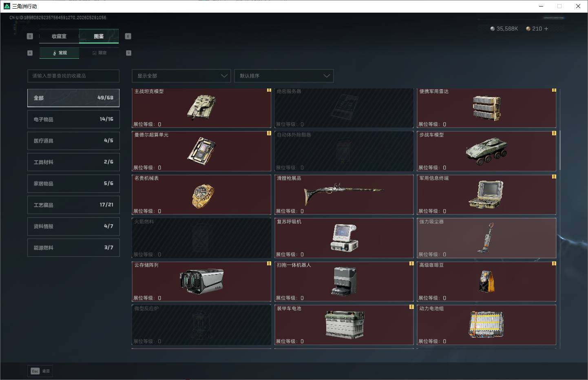Screen dimensions: 588x380
Task: Choose the 曼德尔超算单元 chip icon
Action: [201, 151]
